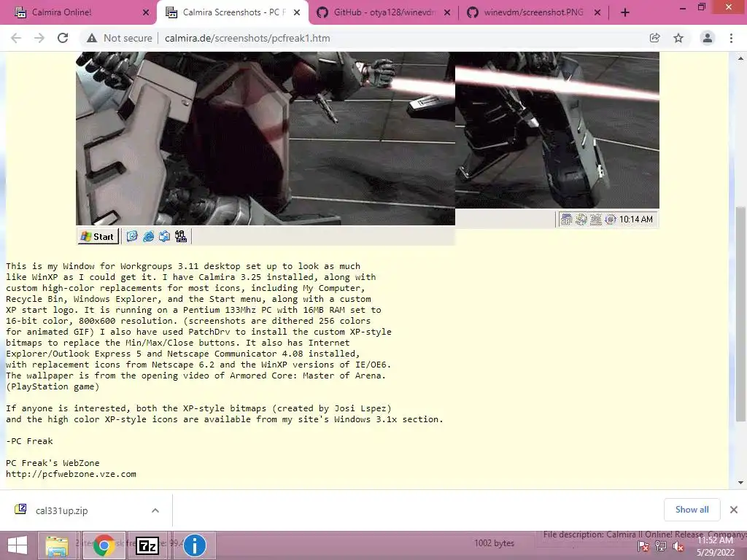Click the network tray icon

(x=661, y=546)
